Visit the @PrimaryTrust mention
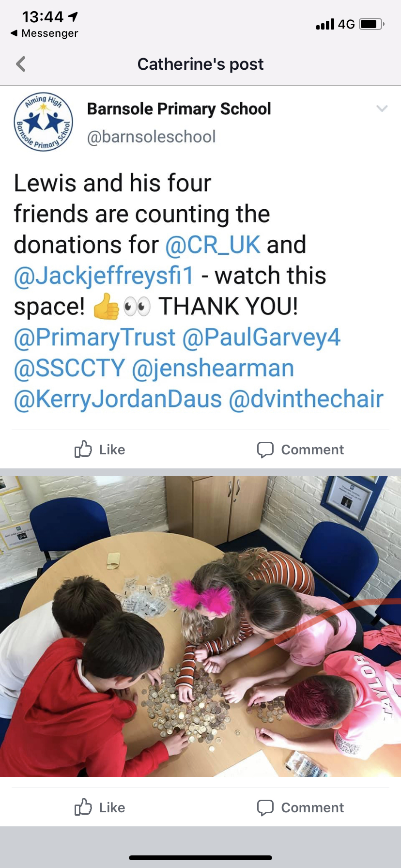 pos(94,338)
